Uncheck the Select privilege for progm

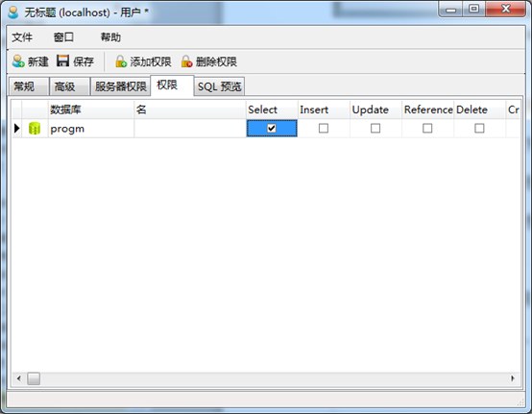point(272,129)
